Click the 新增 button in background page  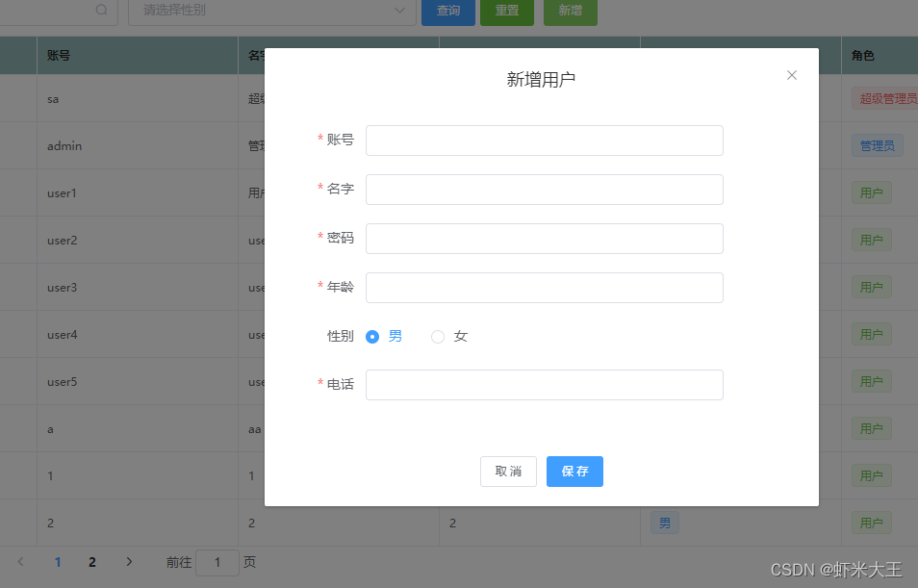click(571, 11)
